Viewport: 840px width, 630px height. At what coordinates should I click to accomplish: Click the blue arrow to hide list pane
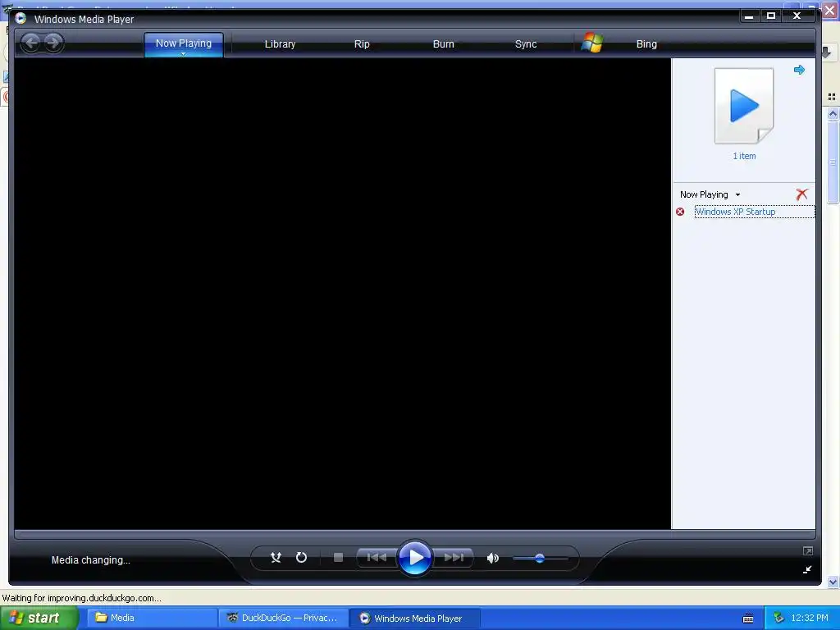[x=799, y=70]
